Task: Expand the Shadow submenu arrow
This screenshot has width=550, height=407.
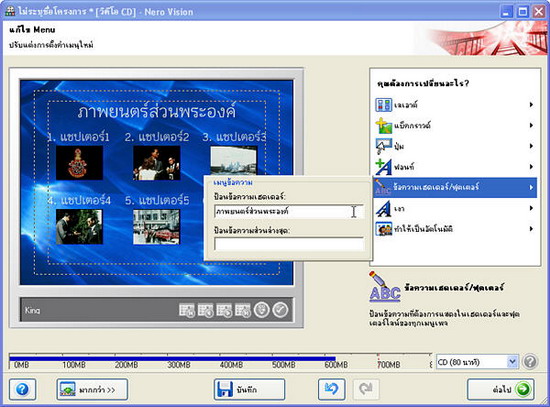Action: 531,208
